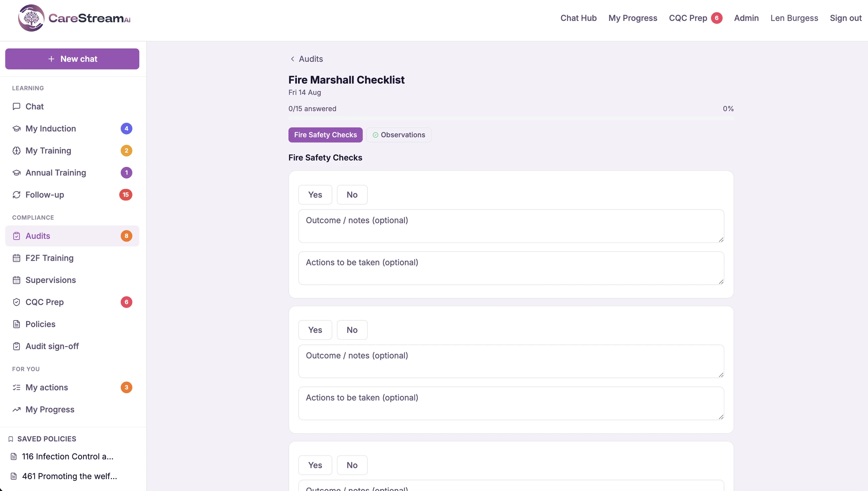Click the Chat speech bubble icon

pyautogui.click(x=16, y=106)
